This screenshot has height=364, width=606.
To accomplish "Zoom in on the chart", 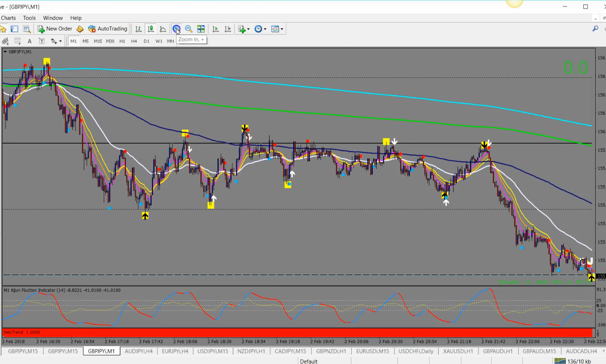I will coord(176,29).
